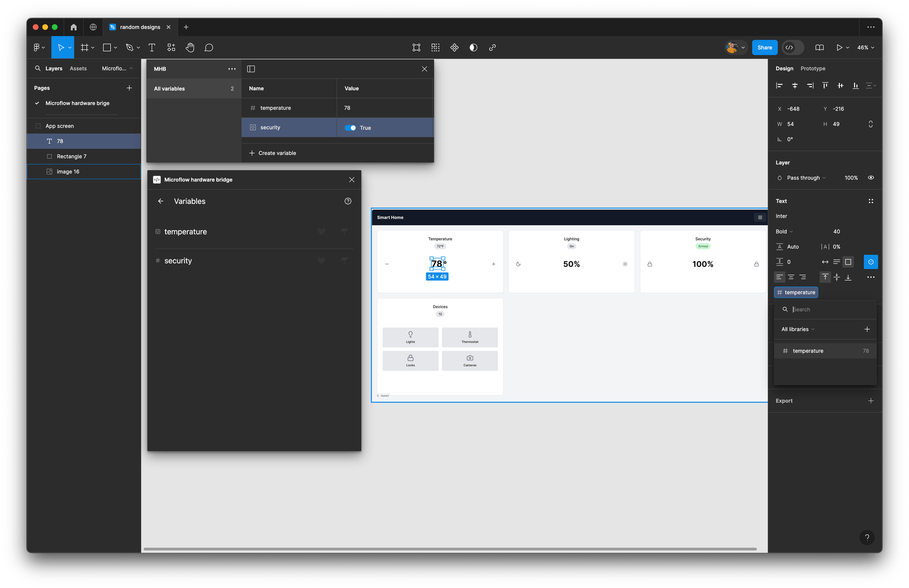Open the Resources components tool
Image resolution: width=909 pixels, height=588 pixels.
[x=171, y=47]
